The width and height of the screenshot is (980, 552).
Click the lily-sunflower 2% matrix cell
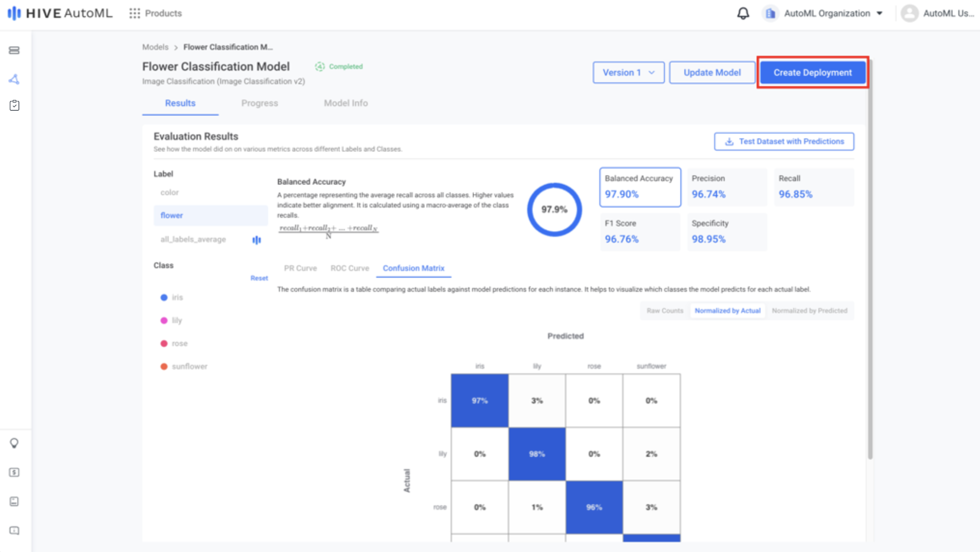tap(651, 454)
